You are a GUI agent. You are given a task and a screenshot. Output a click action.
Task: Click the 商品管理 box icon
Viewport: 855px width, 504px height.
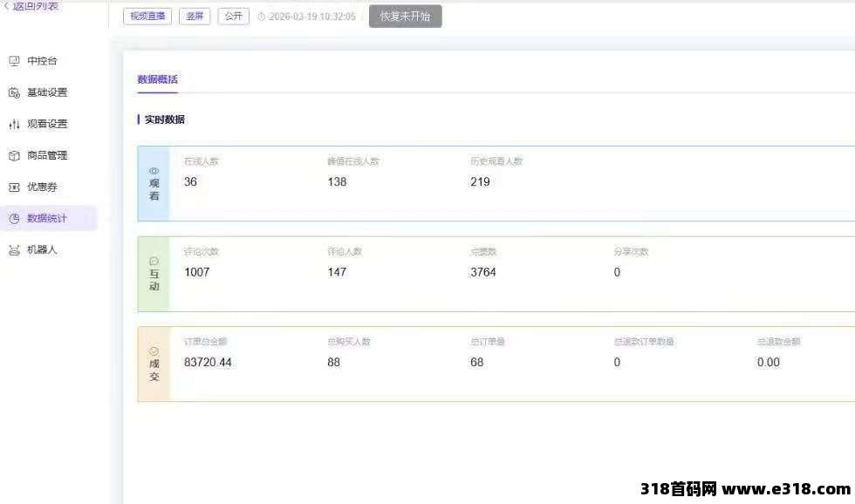tap(14, 155)
